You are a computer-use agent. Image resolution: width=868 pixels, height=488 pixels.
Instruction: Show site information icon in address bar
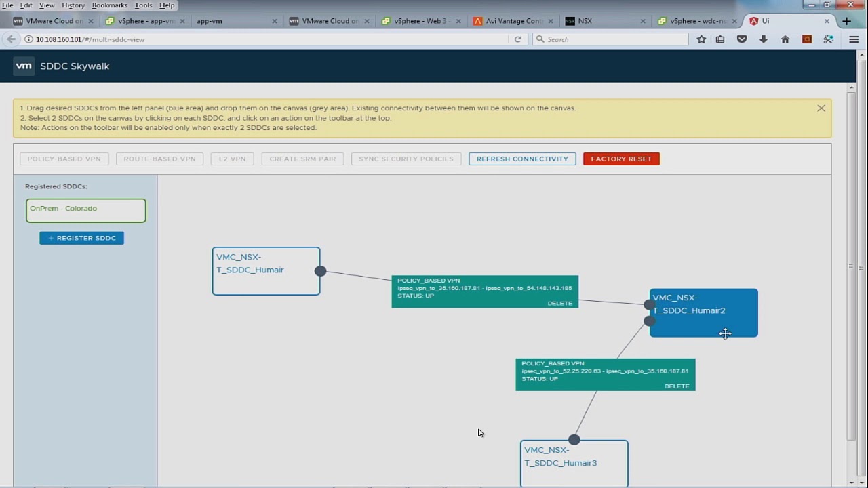click(28, 39)
